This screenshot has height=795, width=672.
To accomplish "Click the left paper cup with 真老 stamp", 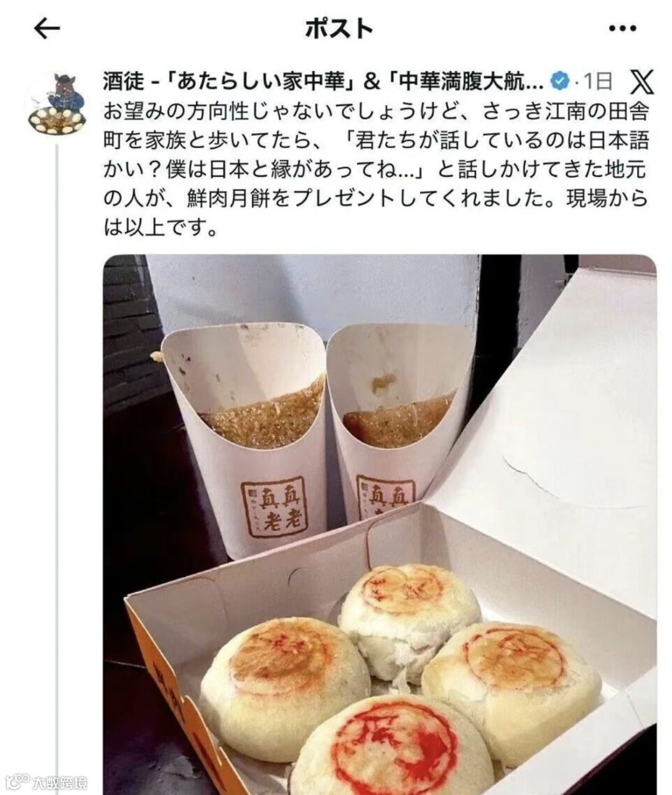I will [249, 436].
